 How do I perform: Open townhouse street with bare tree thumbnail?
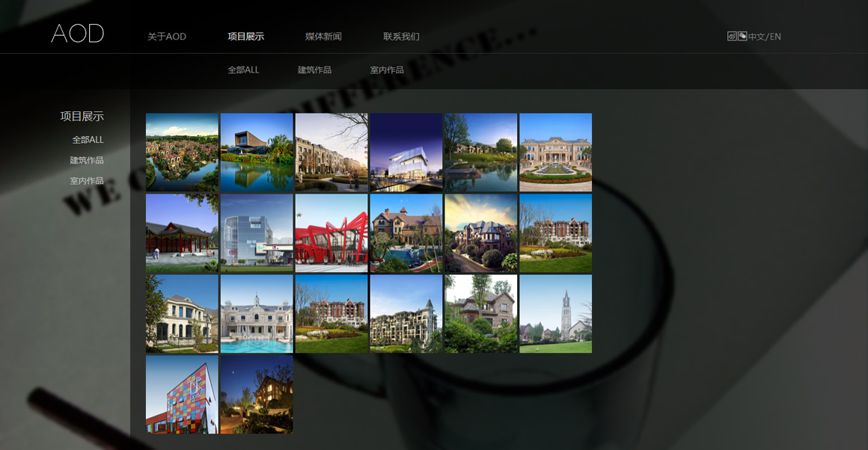coord(331,152)
